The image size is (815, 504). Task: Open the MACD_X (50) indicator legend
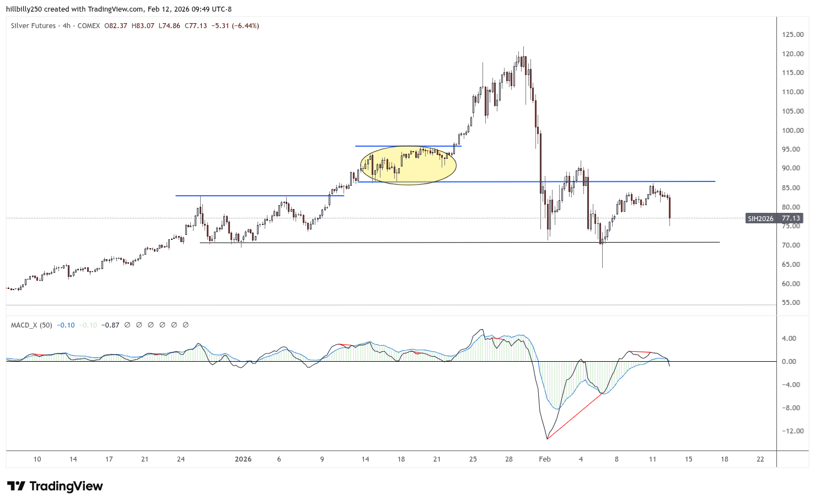(x=31, y=325)
